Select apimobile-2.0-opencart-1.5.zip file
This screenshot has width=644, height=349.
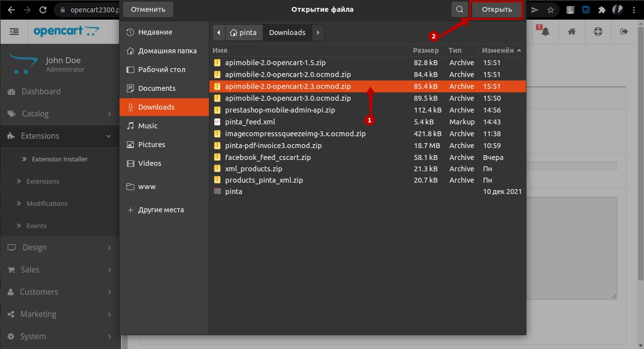(367, 63)
